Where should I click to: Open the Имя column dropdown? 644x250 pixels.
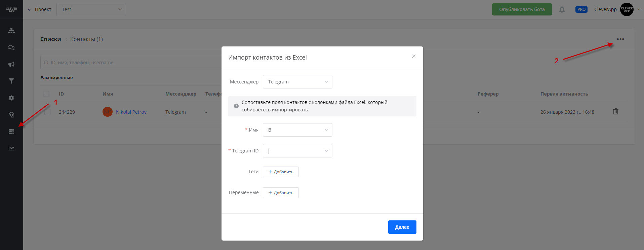297,130
